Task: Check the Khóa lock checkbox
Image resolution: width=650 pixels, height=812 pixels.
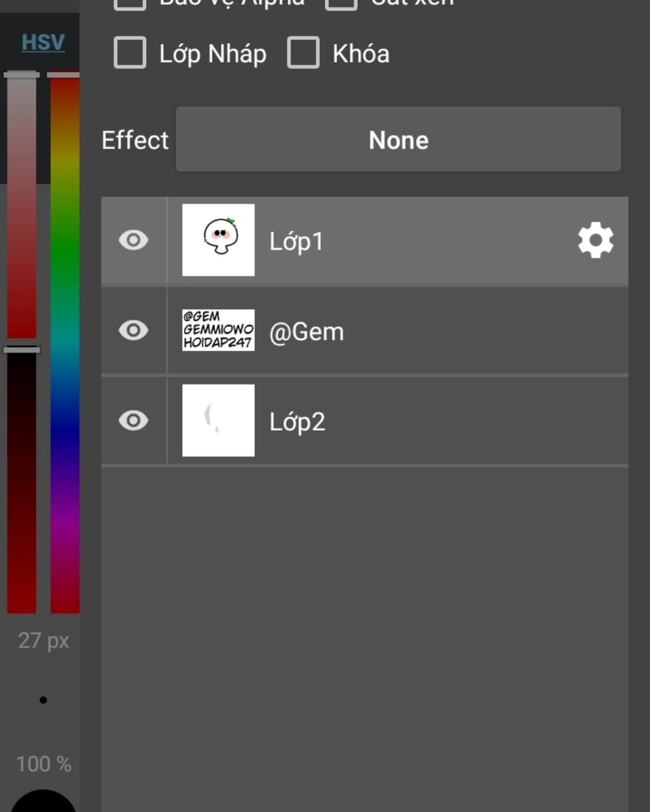Action: pyautogui.click(x=303, y=53)
